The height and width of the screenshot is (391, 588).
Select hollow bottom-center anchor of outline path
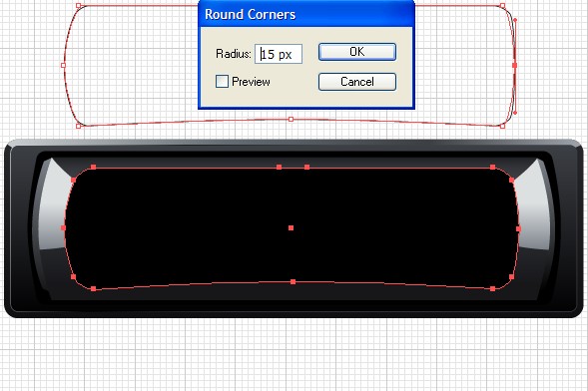[291, 119]
